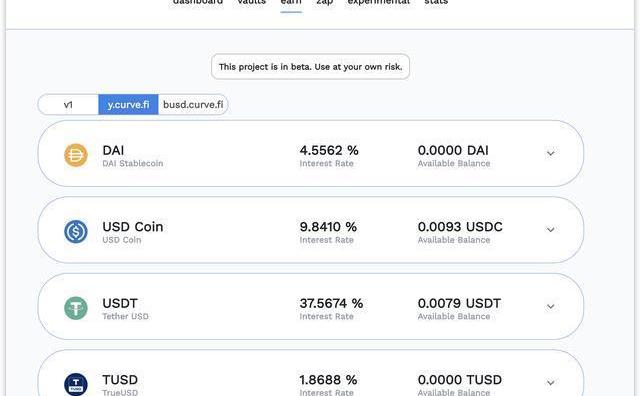Click the USD Coin asset name
The image size is (640, 396).
[133, 227]
